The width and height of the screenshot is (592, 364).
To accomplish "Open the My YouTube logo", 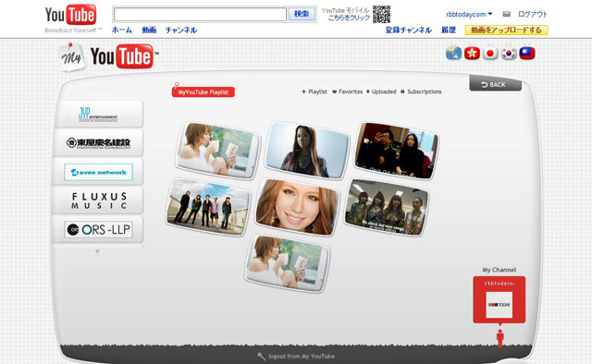I will click(109, 57).
